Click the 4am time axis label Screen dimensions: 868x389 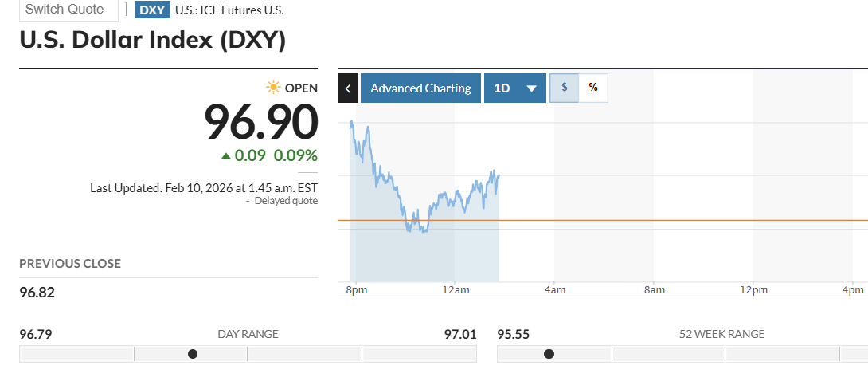(x=555, y=290)
